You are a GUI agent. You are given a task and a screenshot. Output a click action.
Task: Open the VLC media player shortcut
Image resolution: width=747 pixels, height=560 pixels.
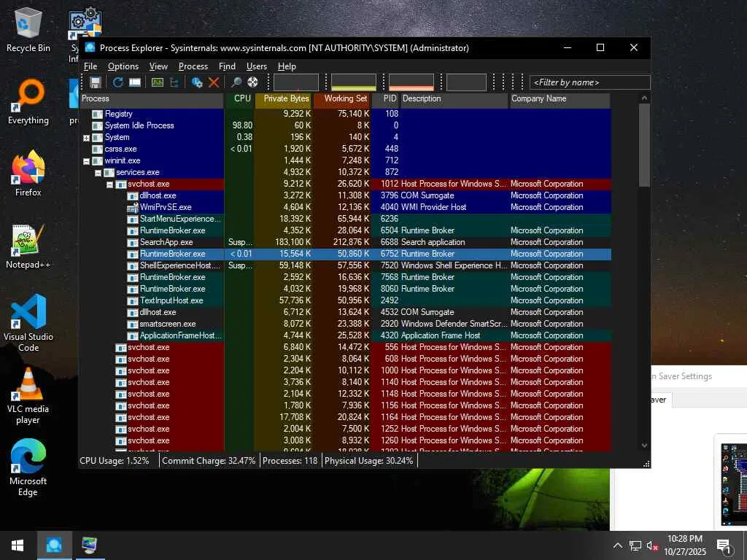28,396
